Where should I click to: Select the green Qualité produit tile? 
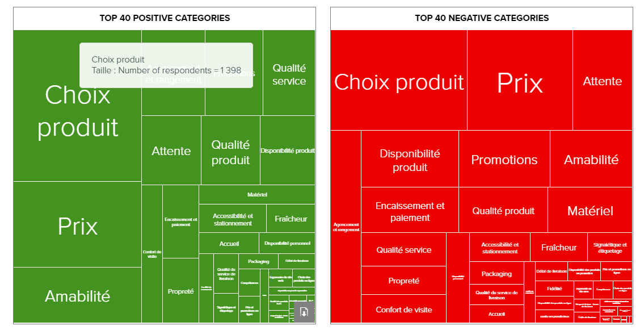pos(230,152)
